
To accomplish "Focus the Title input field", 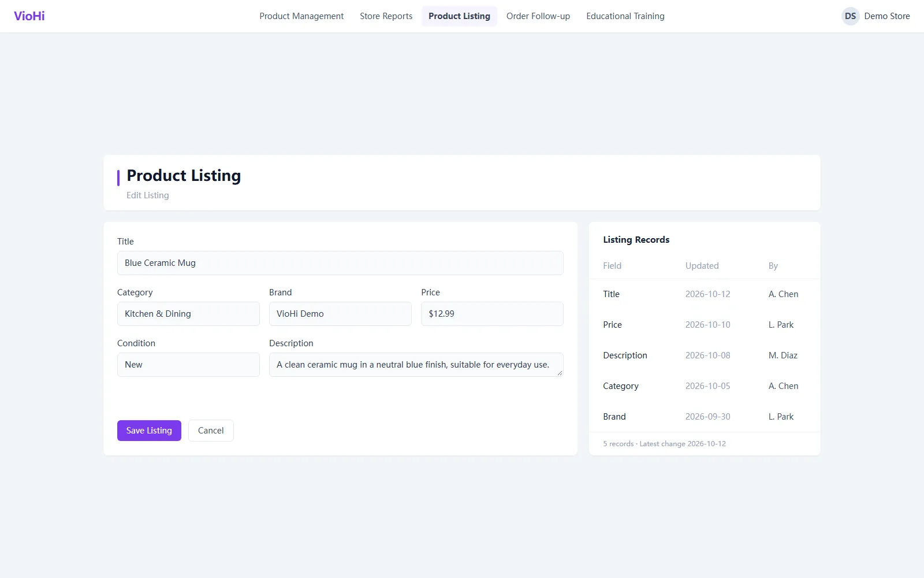I will click(340, 263).
